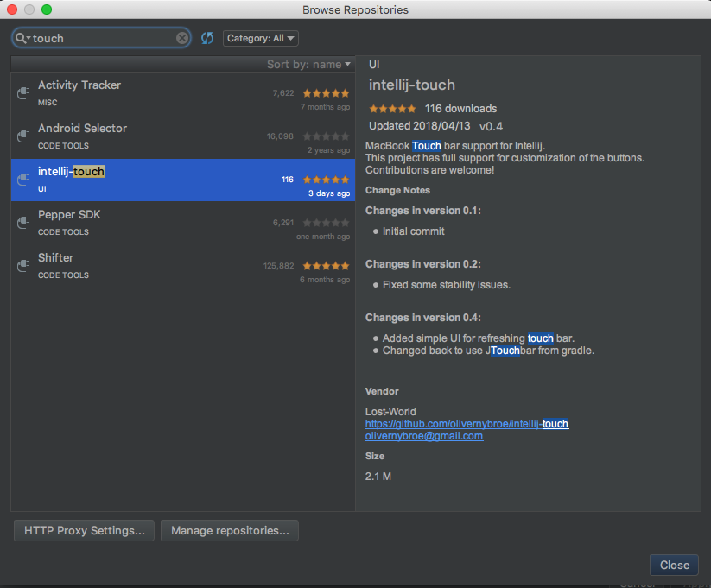Screen dimensions: 711x588
Task: Open Manage repositories dialog
Action: [x=230, y=530]
